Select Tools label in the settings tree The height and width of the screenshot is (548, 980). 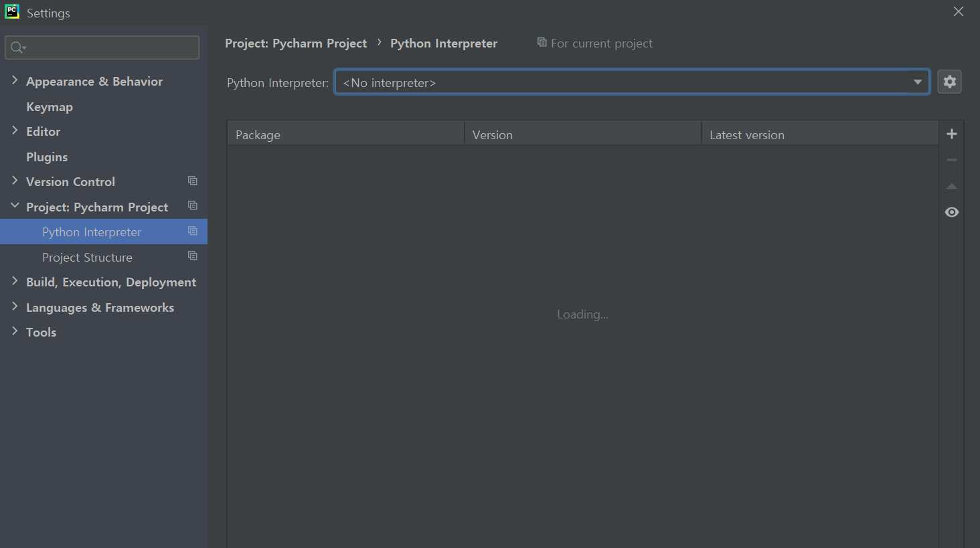pyautogui.click(x=41, y=333)
